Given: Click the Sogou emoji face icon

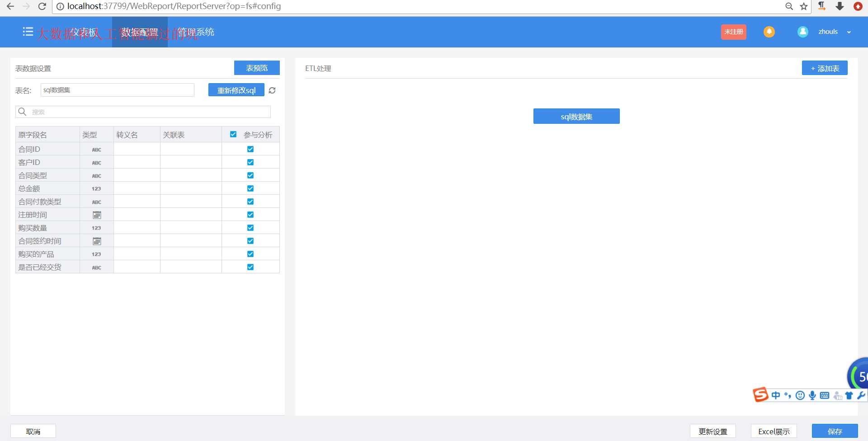Looking at the screenshot, I should [x=800, y=395].
